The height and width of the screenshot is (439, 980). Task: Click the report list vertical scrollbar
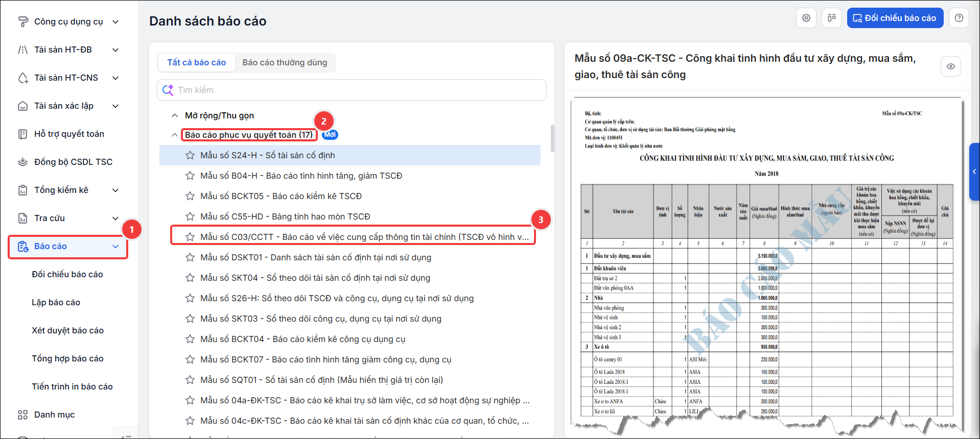[x=552, y=138]
